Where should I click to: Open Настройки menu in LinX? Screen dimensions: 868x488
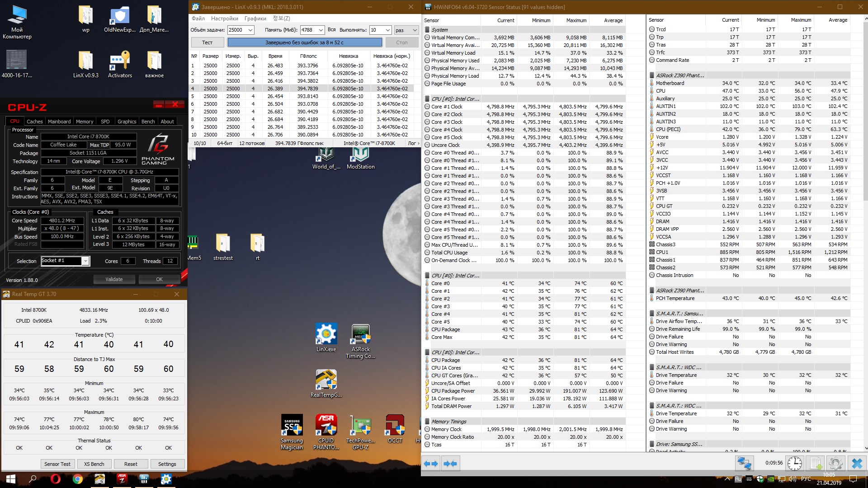coord(224,19)
